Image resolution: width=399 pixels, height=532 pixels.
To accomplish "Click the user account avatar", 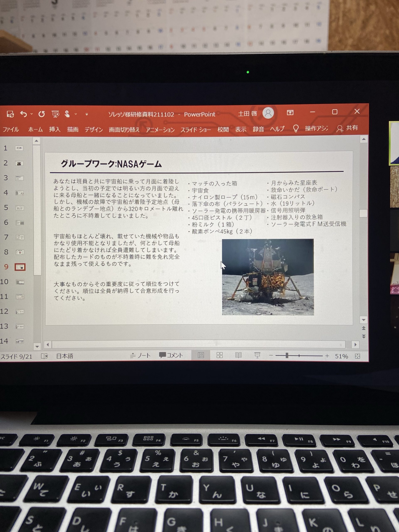I will click(268, 113).
